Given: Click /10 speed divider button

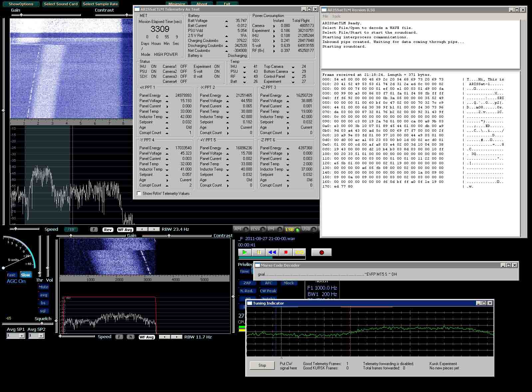Looking at the screenshot, I should [x=71, y=230].
